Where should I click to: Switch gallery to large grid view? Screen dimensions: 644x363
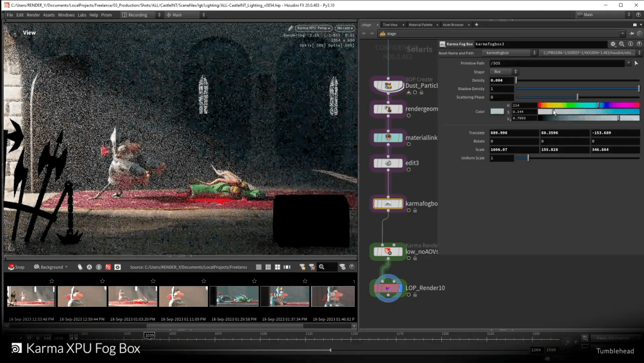point(278,267)
